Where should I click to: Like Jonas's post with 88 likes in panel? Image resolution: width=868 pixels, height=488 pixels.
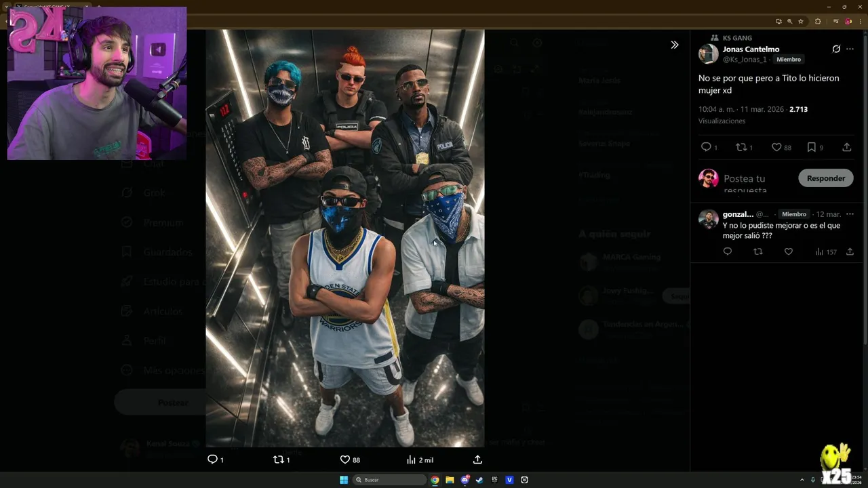click(x=776, y=147)
